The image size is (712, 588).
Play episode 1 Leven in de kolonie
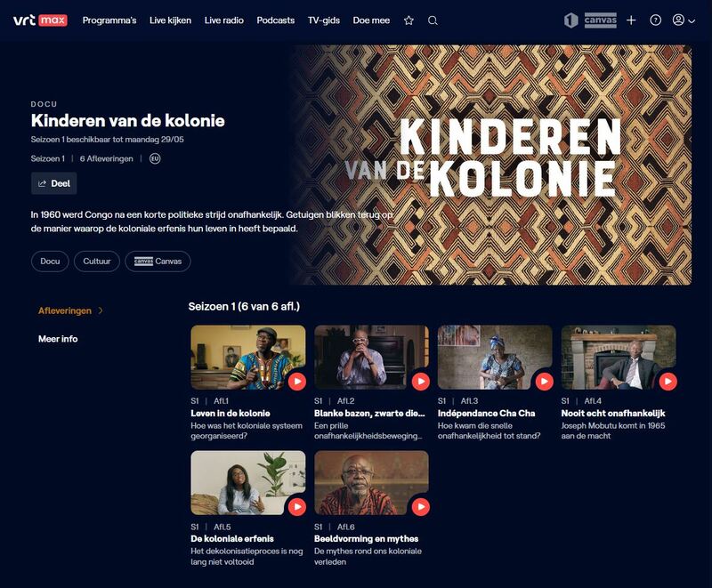point(297,381)
